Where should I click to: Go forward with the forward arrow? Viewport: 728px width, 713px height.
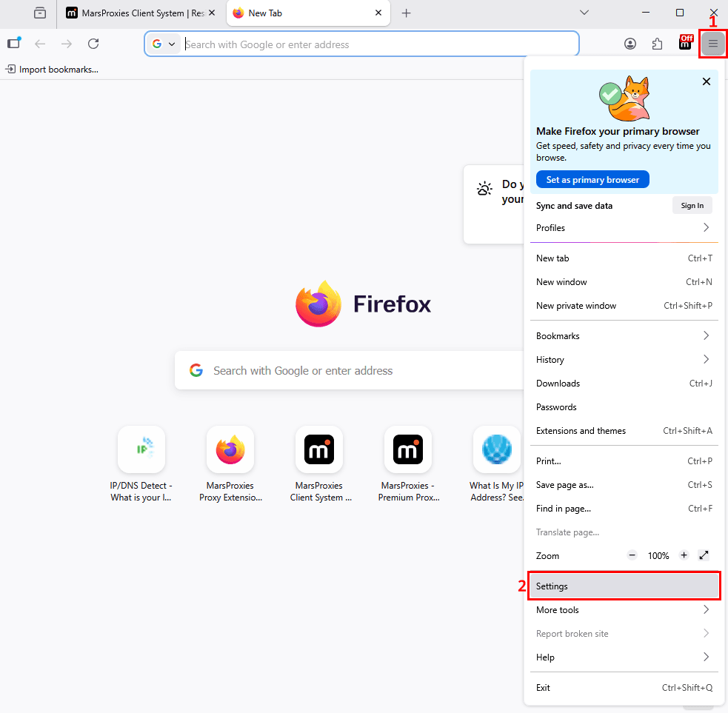[67, 44]
